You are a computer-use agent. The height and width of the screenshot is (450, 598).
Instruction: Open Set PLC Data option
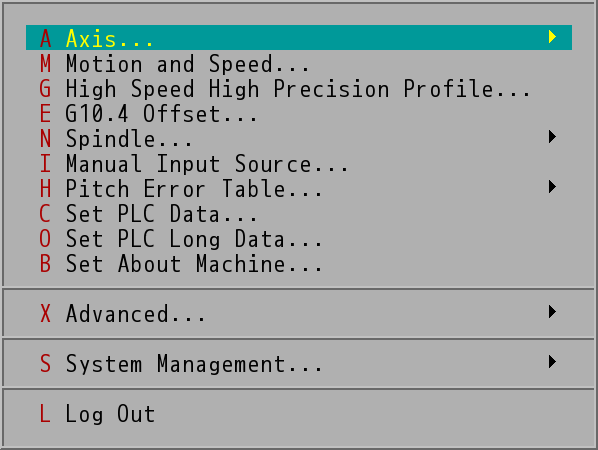299,214
